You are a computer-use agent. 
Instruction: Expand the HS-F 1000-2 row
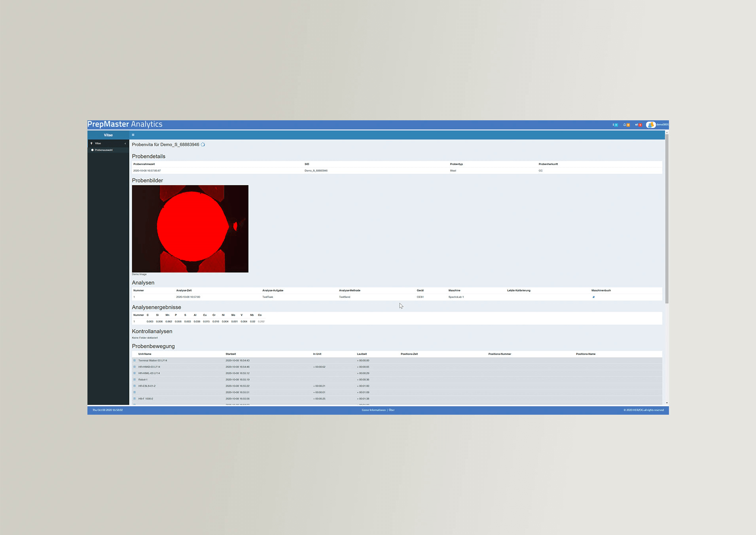tap(135, 398)
